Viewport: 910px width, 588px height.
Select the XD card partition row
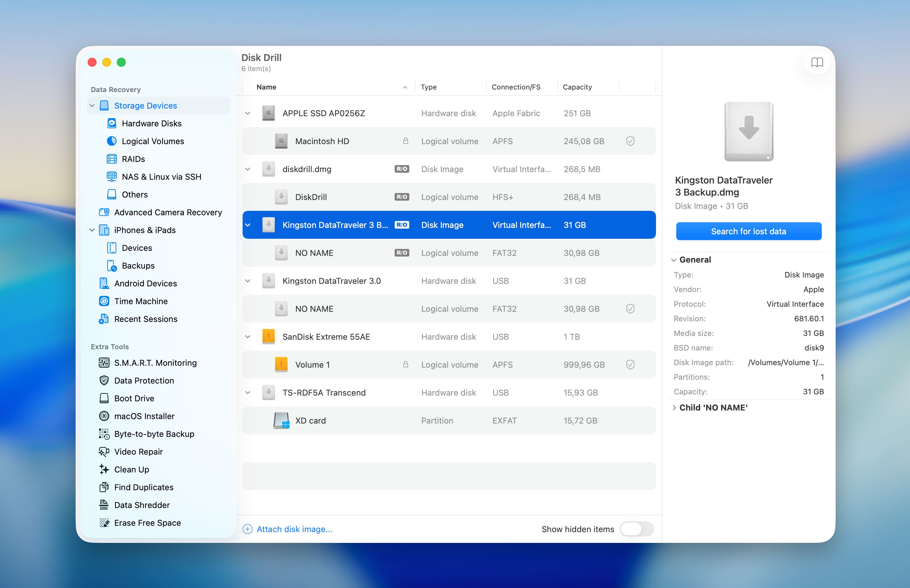point(449,420)
